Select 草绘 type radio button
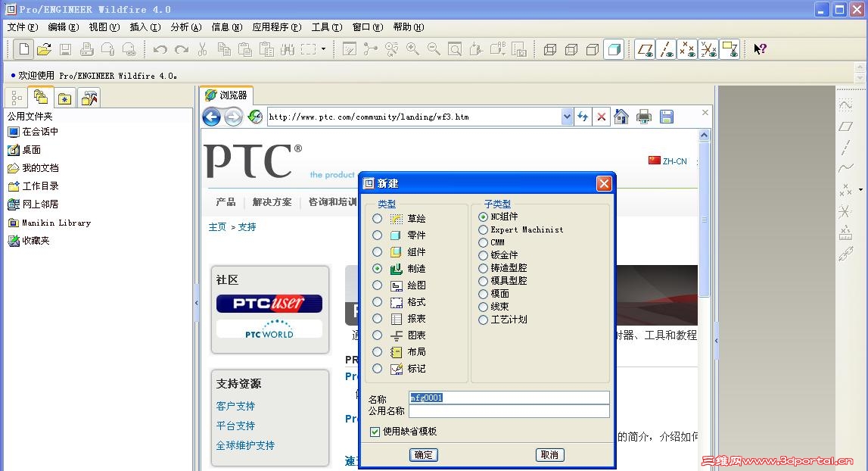This screenshot has width=868, height=471. tap(377, 218)
